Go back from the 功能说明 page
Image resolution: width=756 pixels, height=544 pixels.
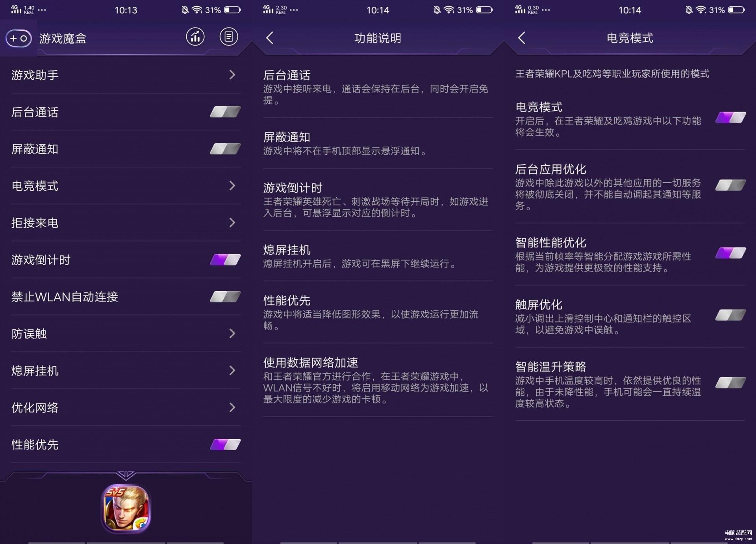(270, 38)
